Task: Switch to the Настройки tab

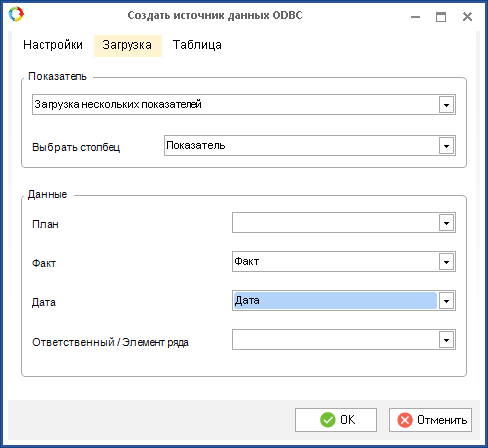Action: (53, 45)
